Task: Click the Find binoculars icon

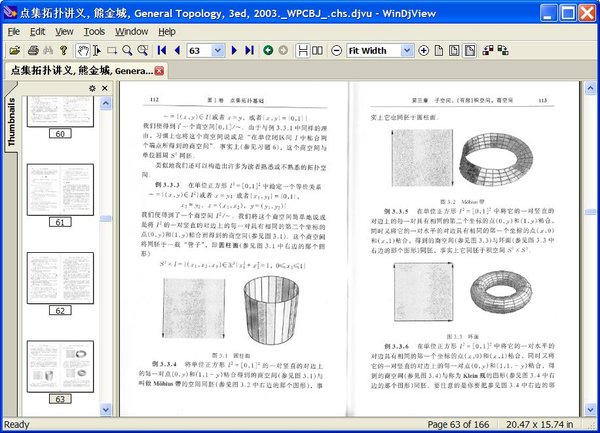Action: coord(48,50)
